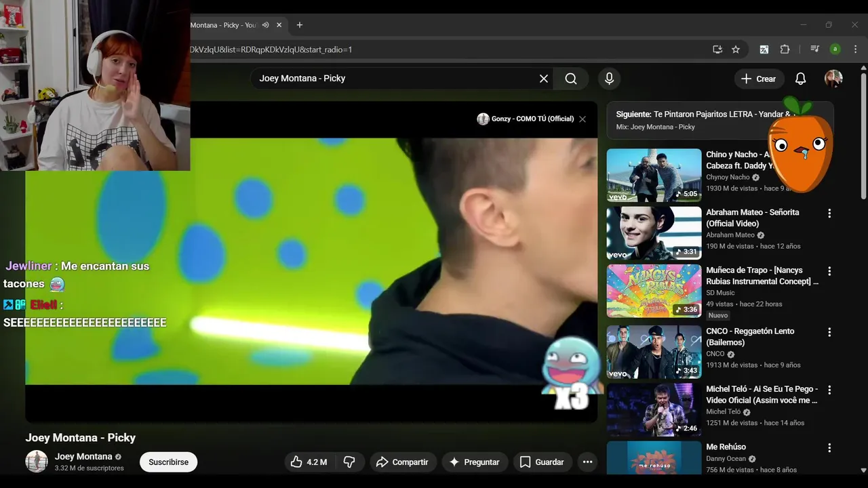The width and height of the screenshot is (868, 488).
Task: Click the Compartir share button
Action: coord(403,462)
